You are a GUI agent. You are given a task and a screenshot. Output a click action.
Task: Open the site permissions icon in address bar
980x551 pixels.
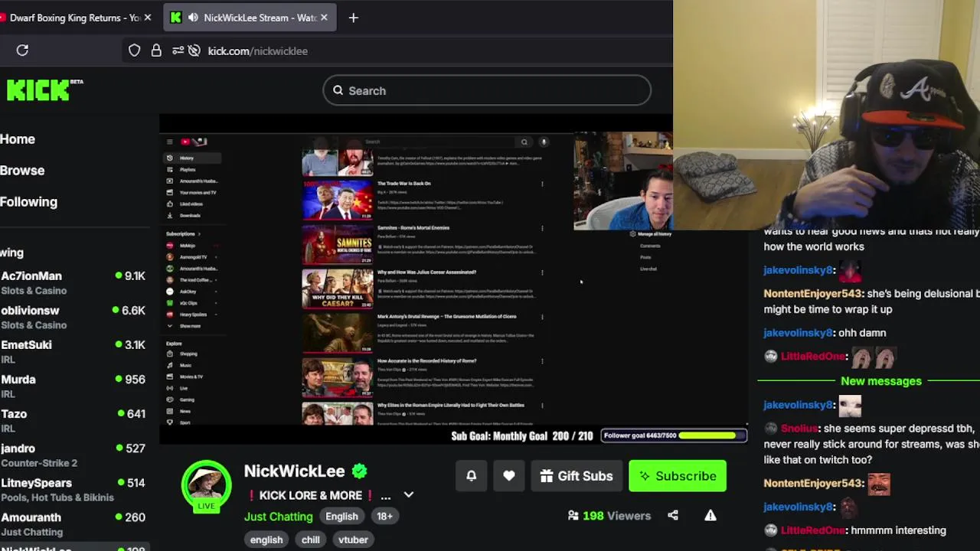(178, 51)
